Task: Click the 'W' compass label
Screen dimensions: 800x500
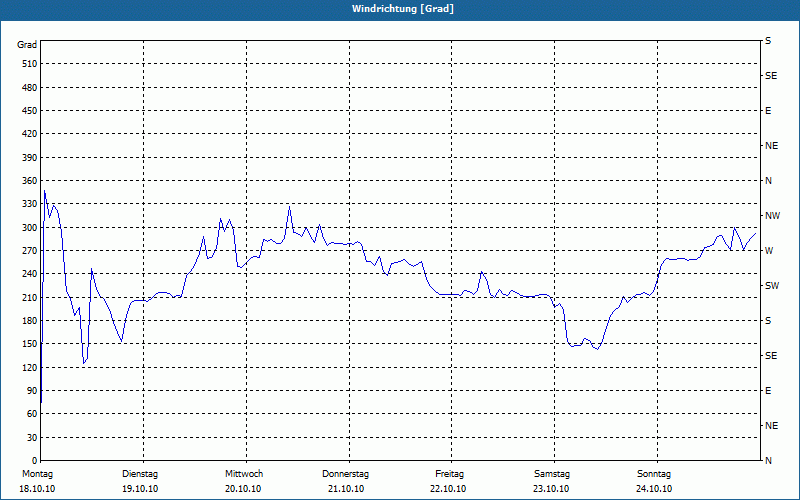Action: pyautogui.click(x=769, y=251)
